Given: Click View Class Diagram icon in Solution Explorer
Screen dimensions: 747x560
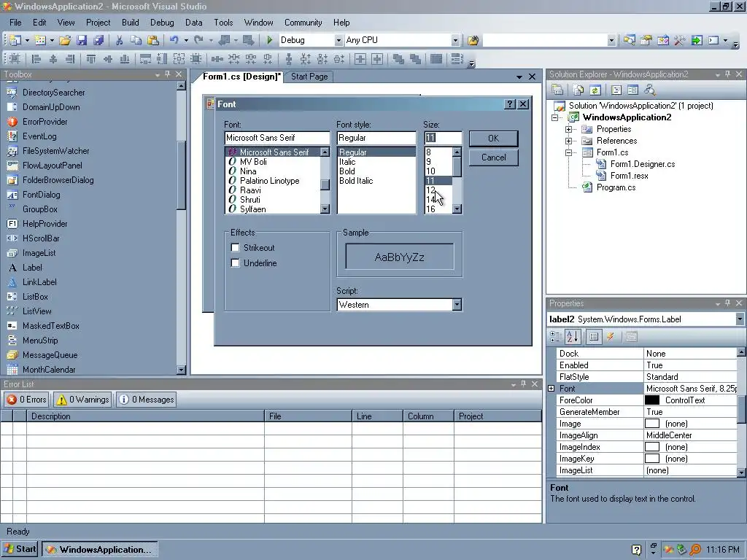Looking at the screenshot, I should (649, 90).
